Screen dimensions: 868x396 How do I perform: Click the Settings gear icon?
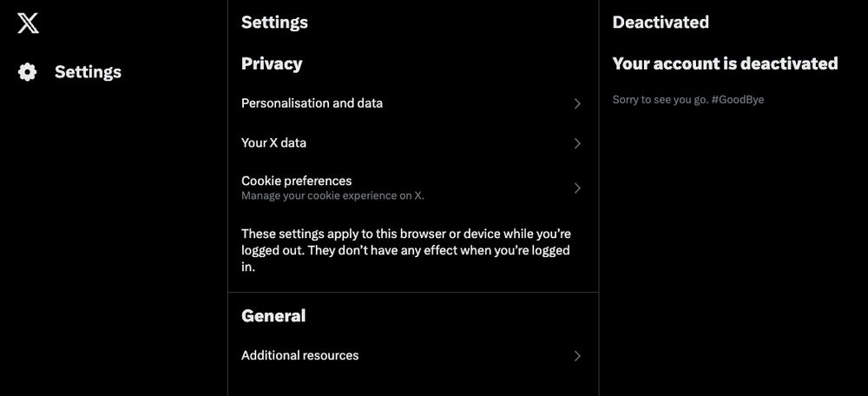(27, 72)
